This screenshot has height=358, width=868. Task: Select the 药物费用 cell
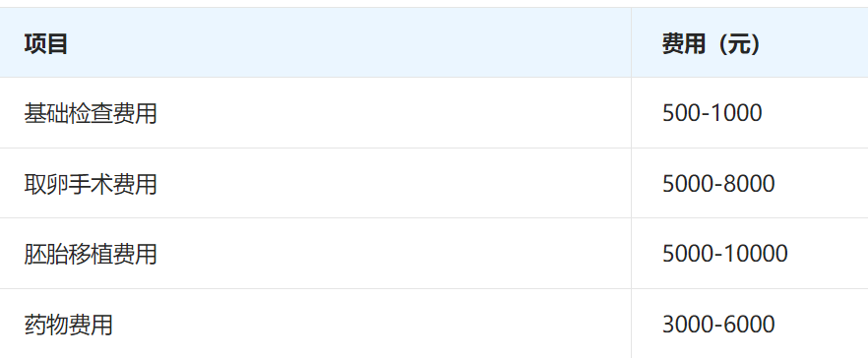pyautogui.click(x=316, y=324)
